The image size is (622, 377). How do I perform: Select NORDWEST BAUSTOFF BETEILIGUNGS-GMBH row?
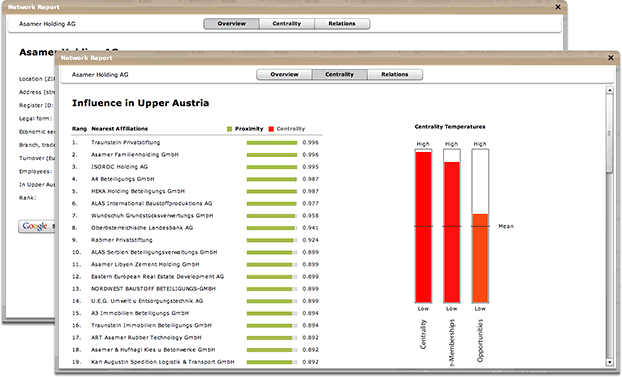pyautogui.click(x=196, y=289)
